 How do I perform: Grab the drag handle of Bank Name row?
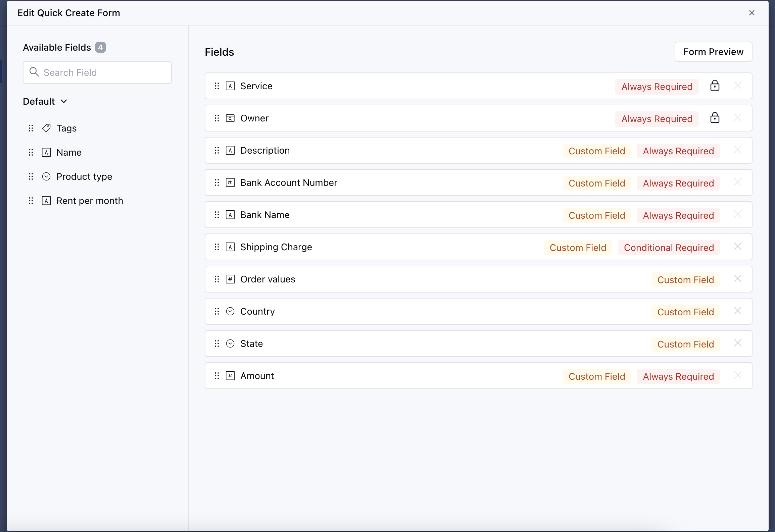(x=217, y=215)
